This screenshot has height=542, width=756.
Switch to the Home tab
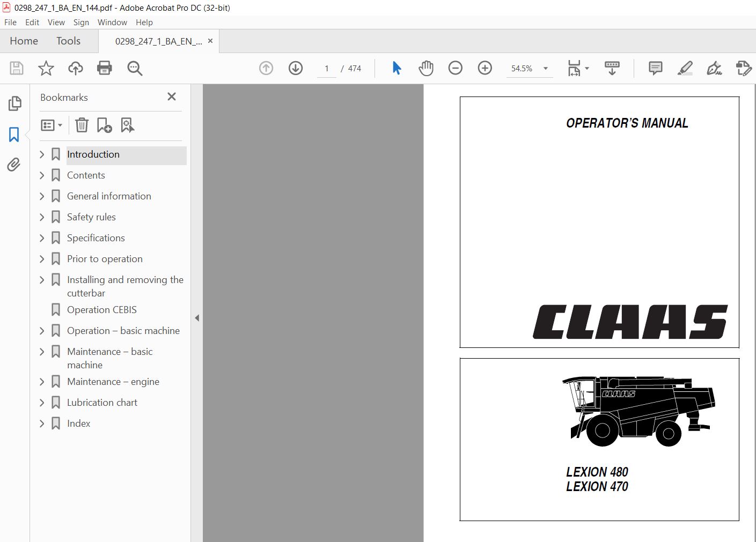point(24,41)
